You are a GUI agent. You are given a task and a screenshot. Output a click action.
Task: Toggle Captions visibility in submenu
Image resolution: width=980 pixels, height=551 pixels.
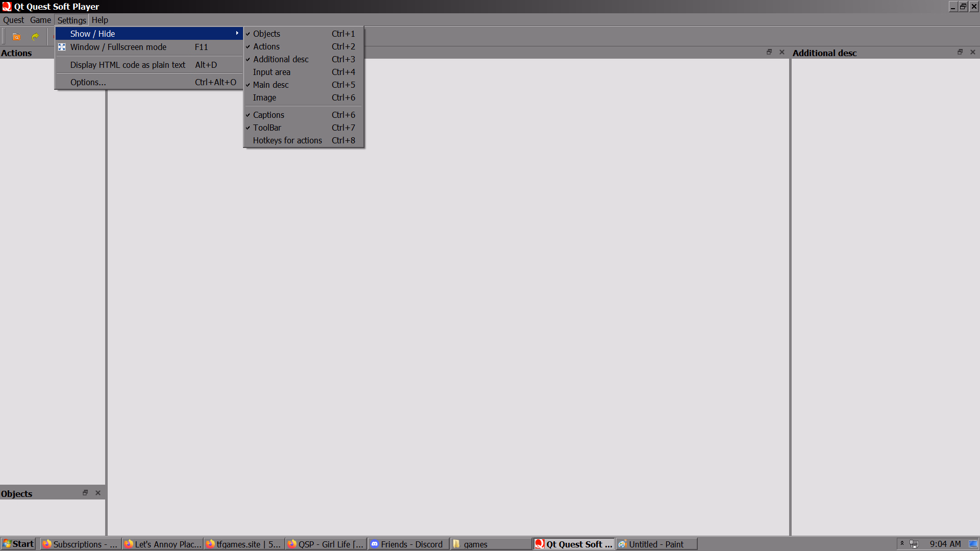pos(268,115)
